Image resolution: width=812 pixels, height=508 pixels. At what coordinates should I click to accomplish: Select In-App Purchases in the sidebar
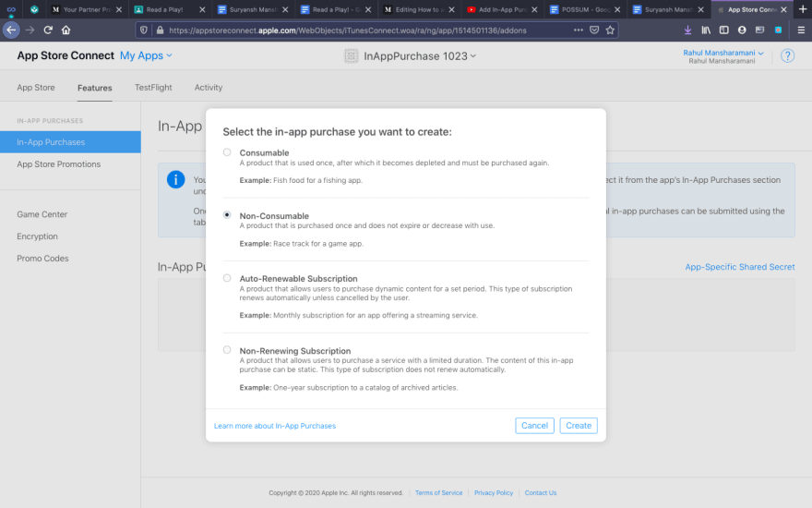(70, 141)
